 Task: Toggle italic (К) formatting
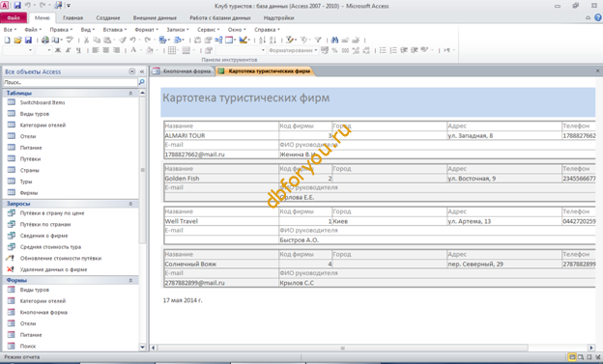(x=68, y=50)
